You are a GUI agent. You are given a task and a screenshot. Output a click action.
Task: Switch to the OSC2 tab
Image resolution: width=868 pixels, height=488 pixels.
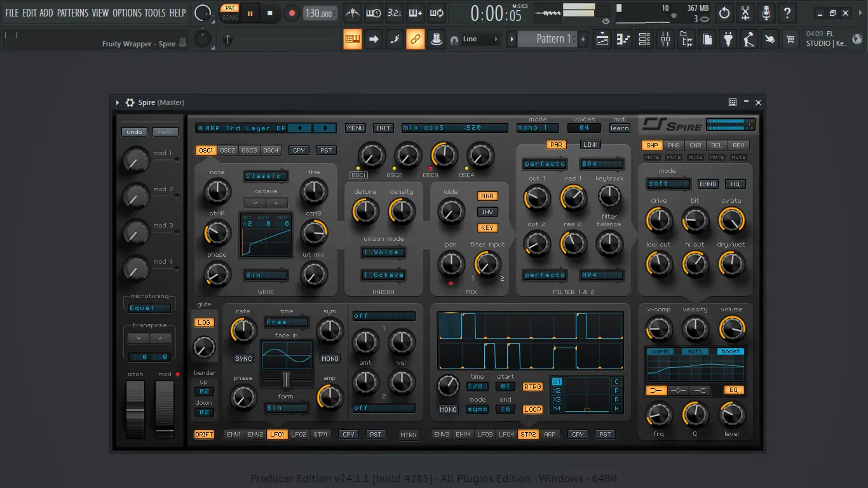(227, 151)
